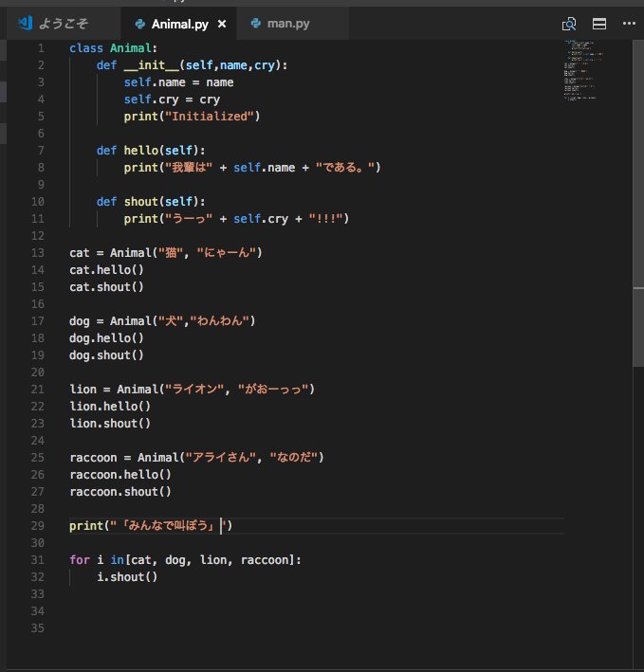The height and width of the screenshot is (672, 644).
Task: Click the 'lion.hello()' call
Action: pyautogui.click(x=110, y=407)
